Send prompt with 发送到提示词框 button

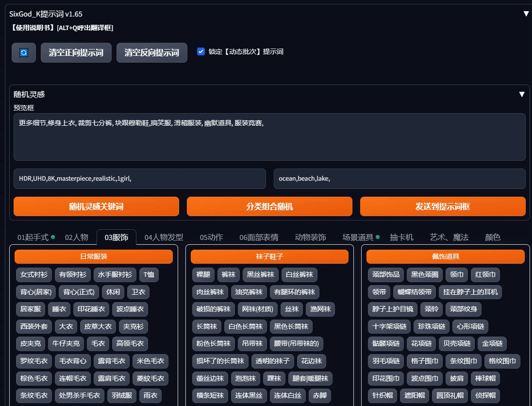(442, 206)
